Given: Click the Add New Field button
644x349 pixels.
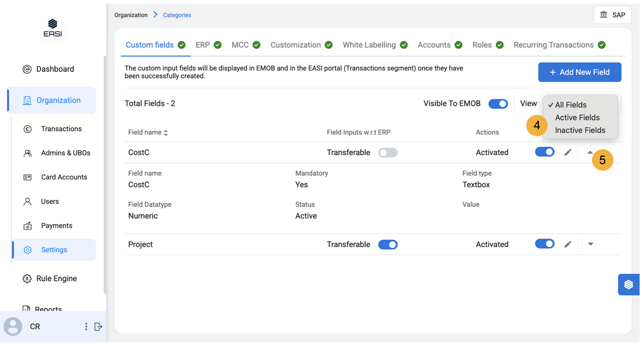Looking at the screenshot, I should 579,72.
